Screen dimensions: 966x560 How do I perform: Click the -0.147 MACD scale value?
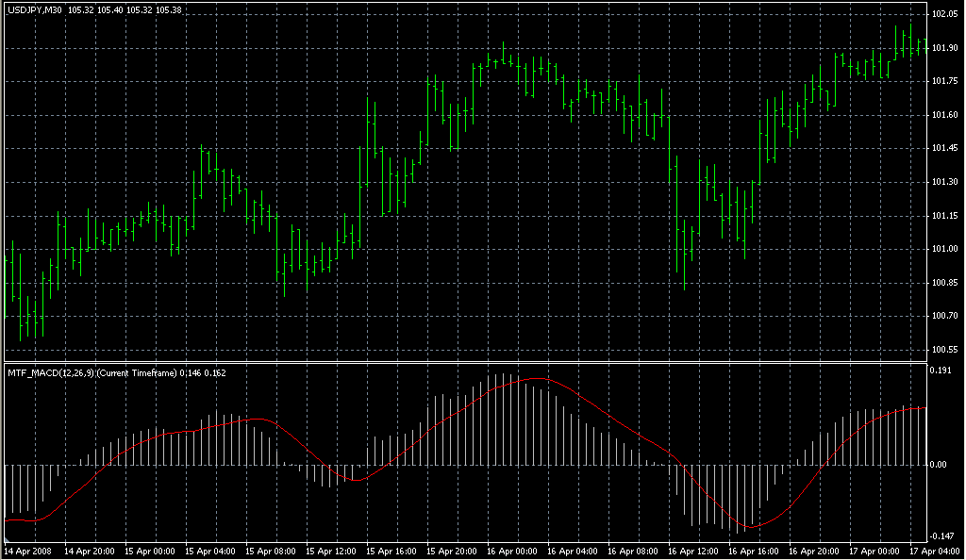click(x=942, y=535)
